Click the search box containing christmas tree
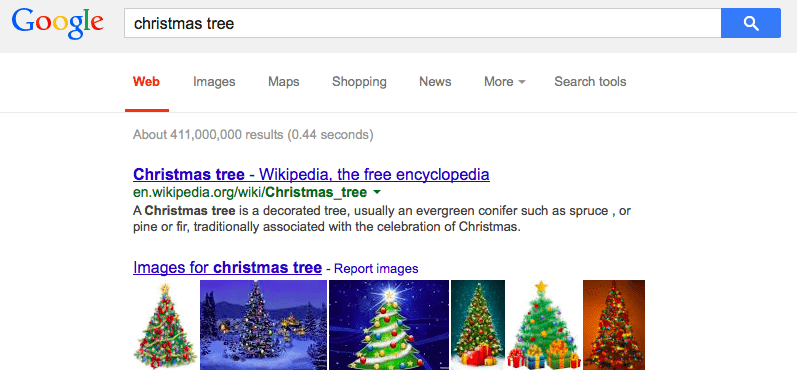Screen dimensions: 797x379 click(422, 23)
